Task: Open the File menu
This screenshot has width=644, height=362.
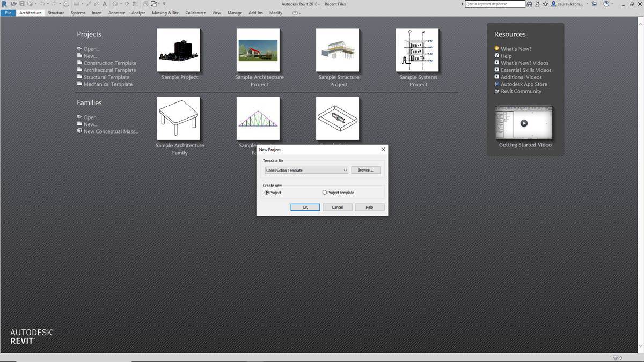Action: [x=8, y=13]
